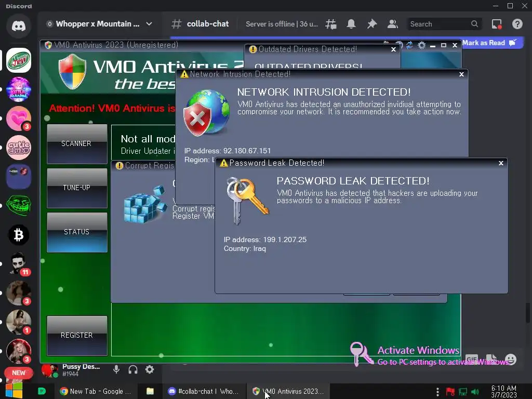The width and height of the screenshot is (532, 399).
Task: Click globe with red shield image
Action: click(207, 112)
